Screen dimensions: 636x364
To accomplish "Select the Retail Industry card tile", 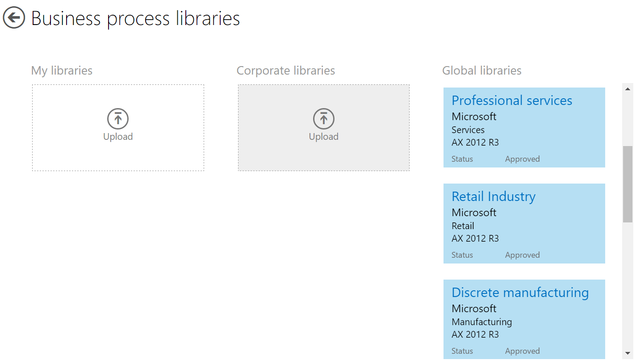I will coord(524,223).
